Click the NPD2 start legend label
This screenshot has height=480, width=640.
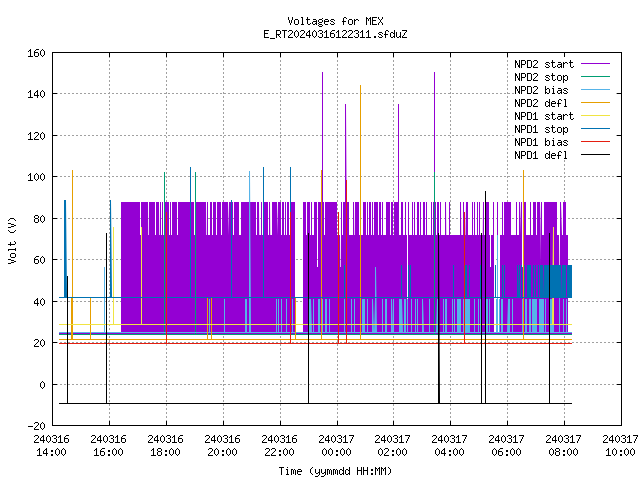(544, 64)
